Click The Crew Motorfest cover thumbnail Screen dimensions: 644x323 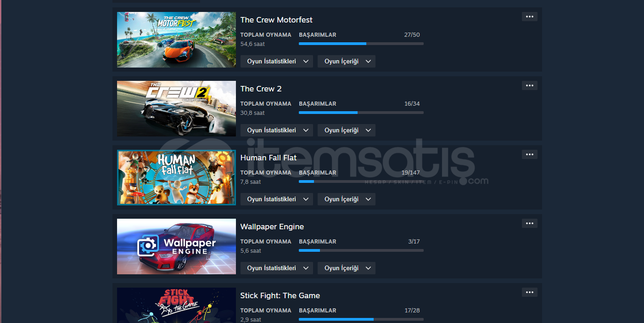(x=176, y=40)
